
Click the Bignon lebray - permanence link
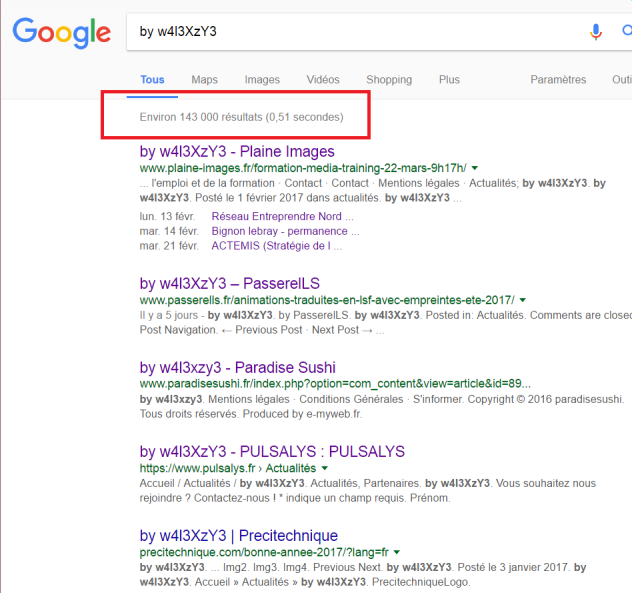click(x=285, y=231)
